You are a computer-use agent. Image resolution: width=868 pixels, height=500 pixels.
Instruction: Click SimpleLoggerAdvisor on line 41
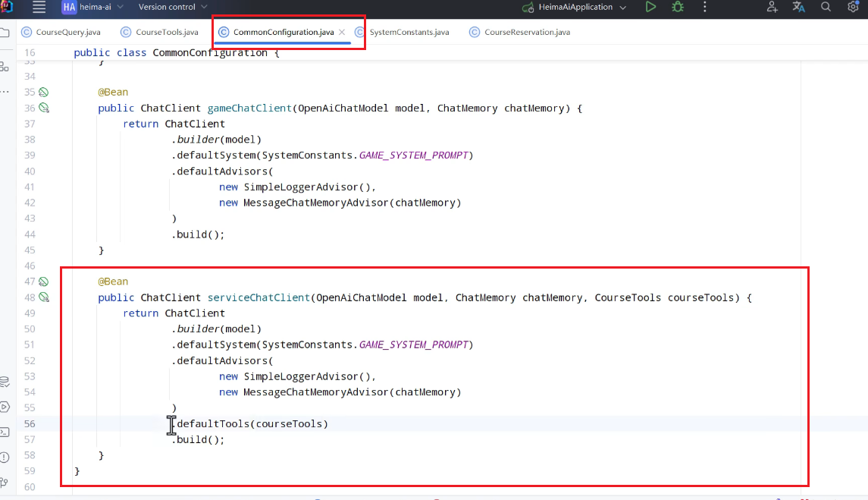coord(301,187)
